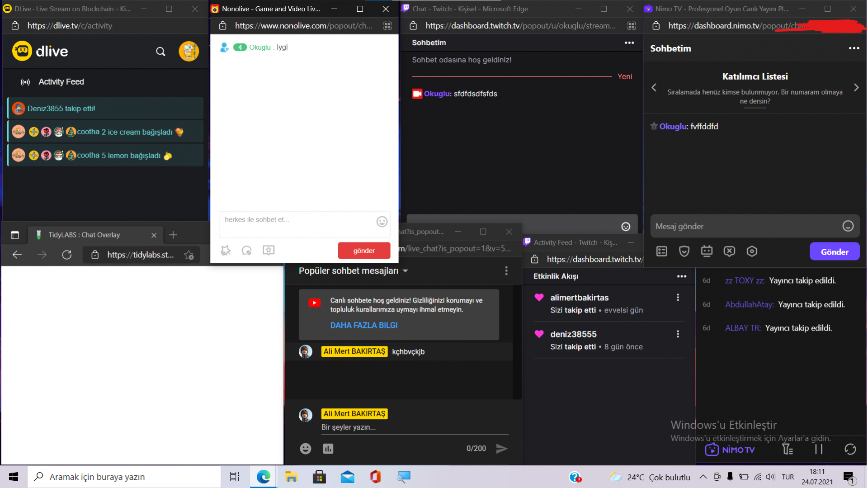
Task: Click cootha 2 ice cream donation row
Action: pos(105,132)
